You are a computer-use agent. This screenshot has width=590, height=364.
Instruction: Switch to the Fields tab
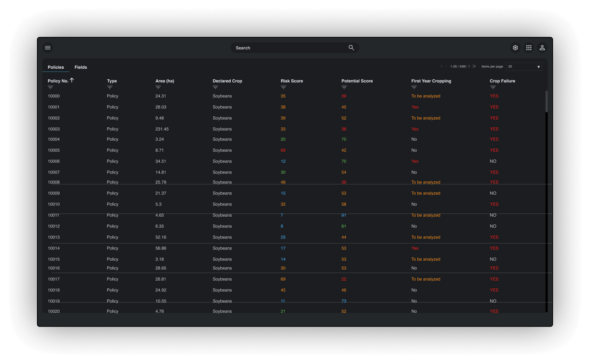coord(81,67)
